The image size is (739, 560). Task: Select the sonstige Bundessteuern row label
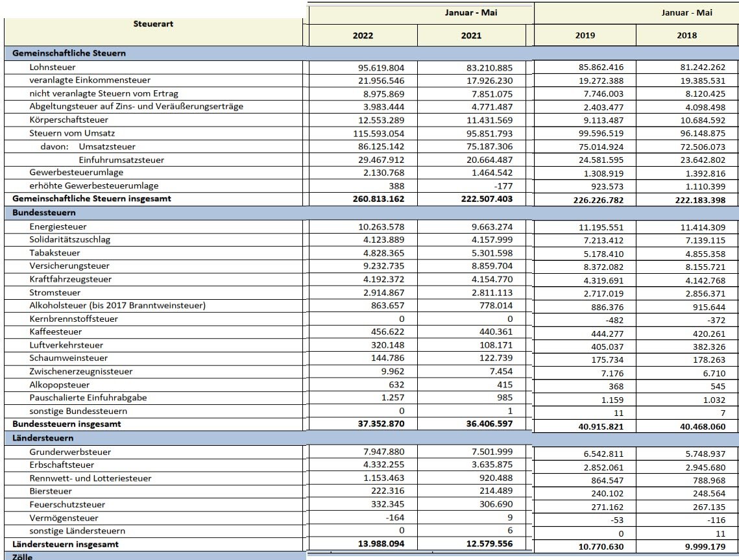tap(79, 411)
